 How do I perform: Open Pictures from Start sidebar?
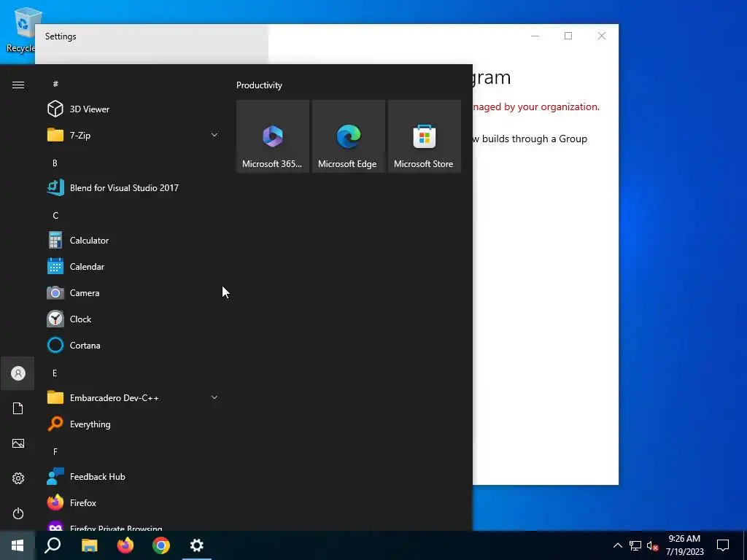click(18, 443)
